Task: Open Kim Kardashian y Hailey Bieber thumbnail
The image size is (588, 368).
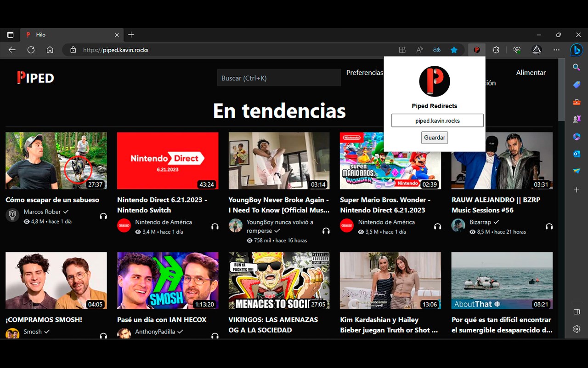Action: [x=390, y=281]
